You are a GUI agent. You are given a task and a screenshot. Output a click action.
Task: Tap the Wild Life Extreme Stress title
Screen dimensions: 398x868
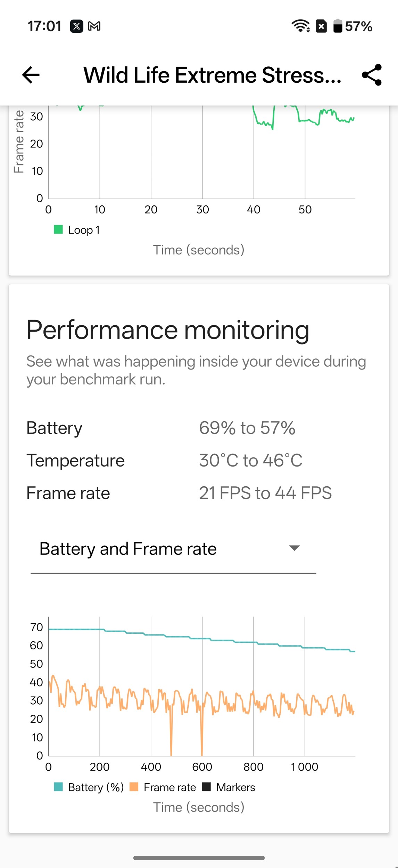pos(212,75)
